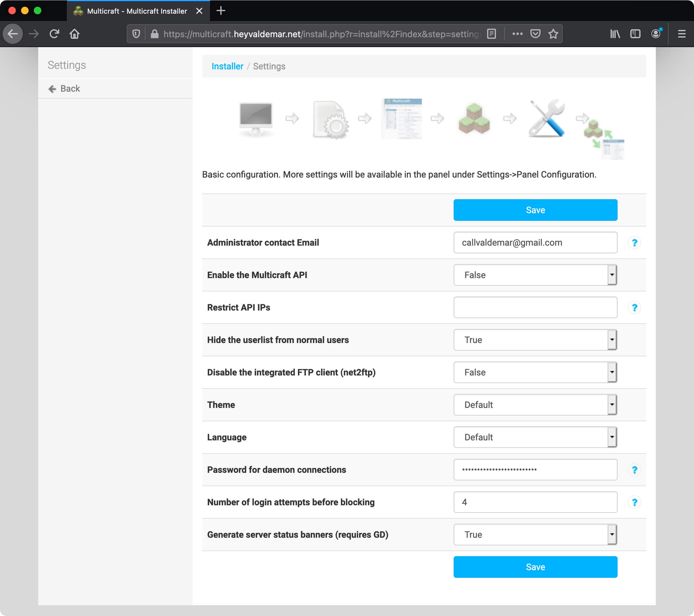The height and width of the screenshot is (616, 694).
Task: Reload the current page
Action: click(x=54, y=34)
